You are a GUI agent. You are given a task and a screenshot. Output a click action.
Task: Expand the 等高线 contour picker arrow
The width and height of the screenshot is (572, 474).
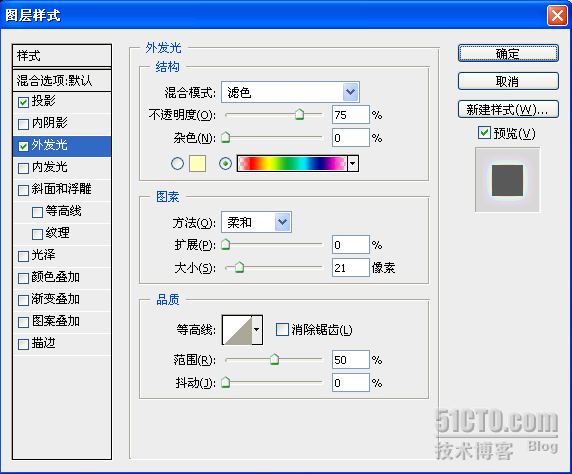click(x=257, y=330)
